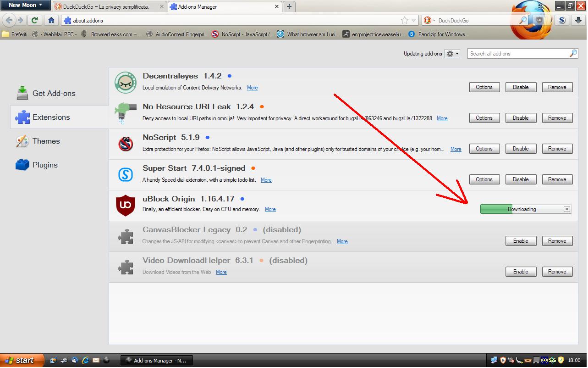Open Options for Decentraleyes
This screenshot has width=588, height=368.
click(x=484, y=87)
